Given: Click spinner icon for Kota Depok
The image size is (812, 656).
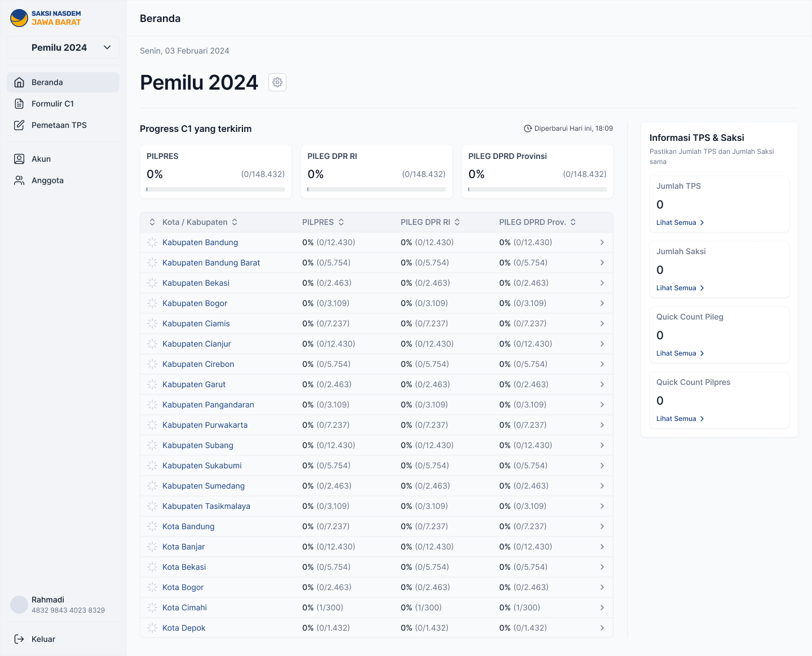Looking at the screenshot, I should point(152,628).
